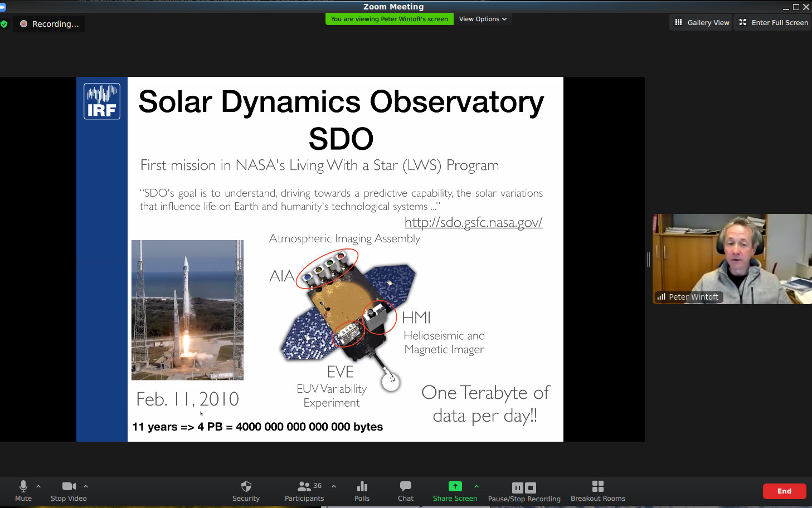Click the First mission in NASA's LWS line
812x508 pixels.
tap(319, 165)
